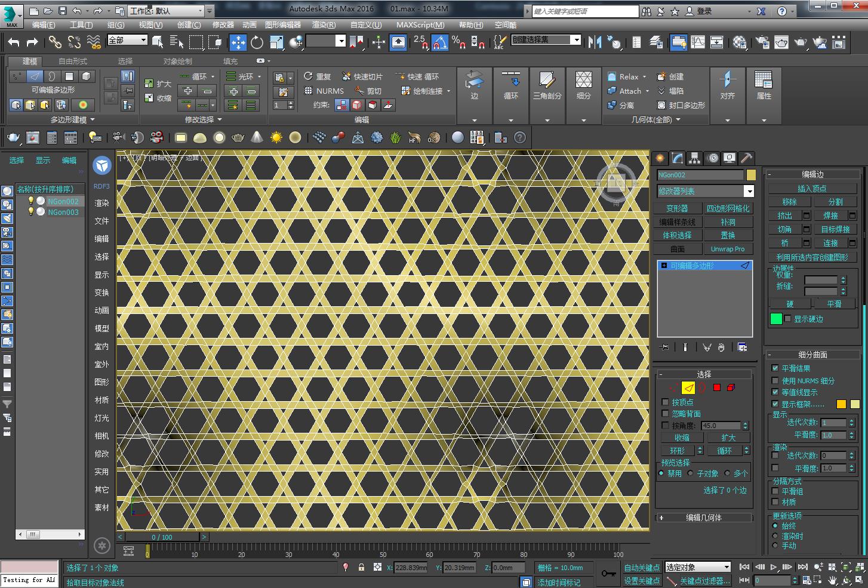Switch to Object Paint ribbon tab

pos(177,61)
